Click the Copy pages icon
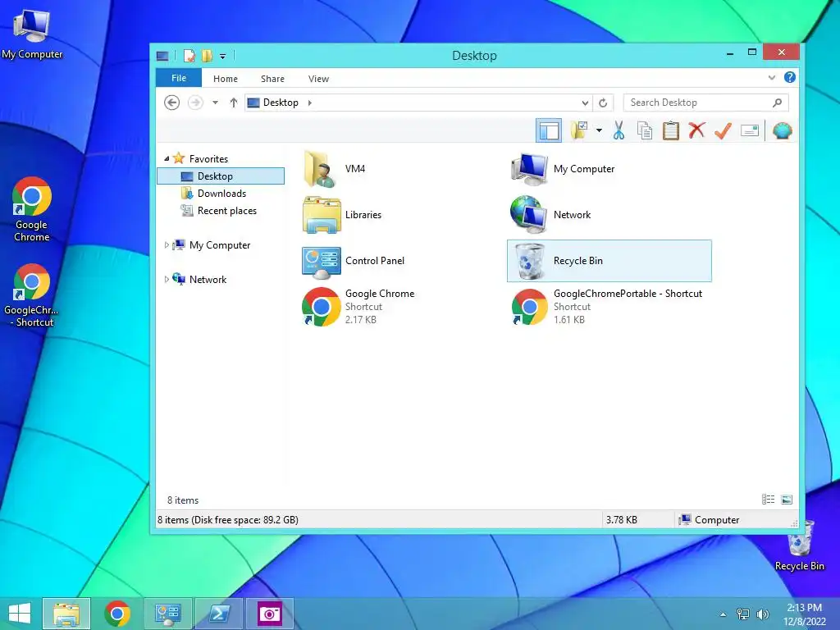The height and width of the screenshot is (630, 840). click(x=645, y=130)
